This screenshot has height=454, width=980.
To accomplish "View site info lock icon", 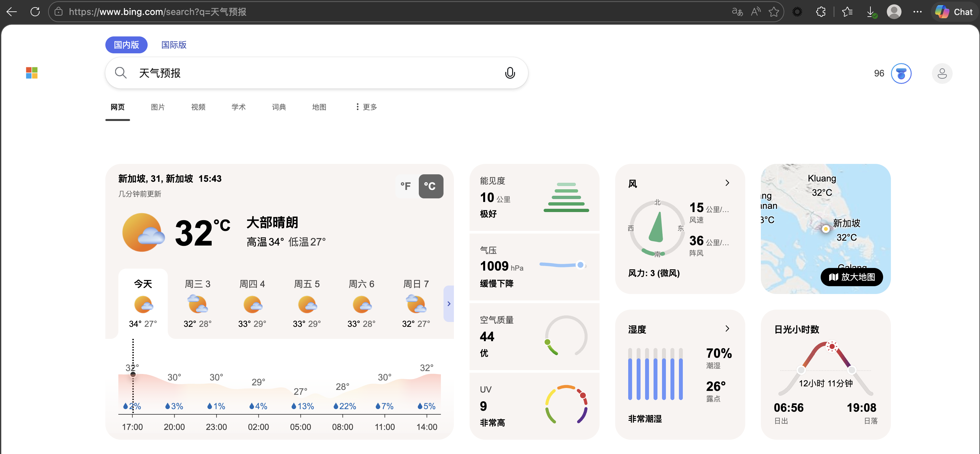I will [59, 12].
